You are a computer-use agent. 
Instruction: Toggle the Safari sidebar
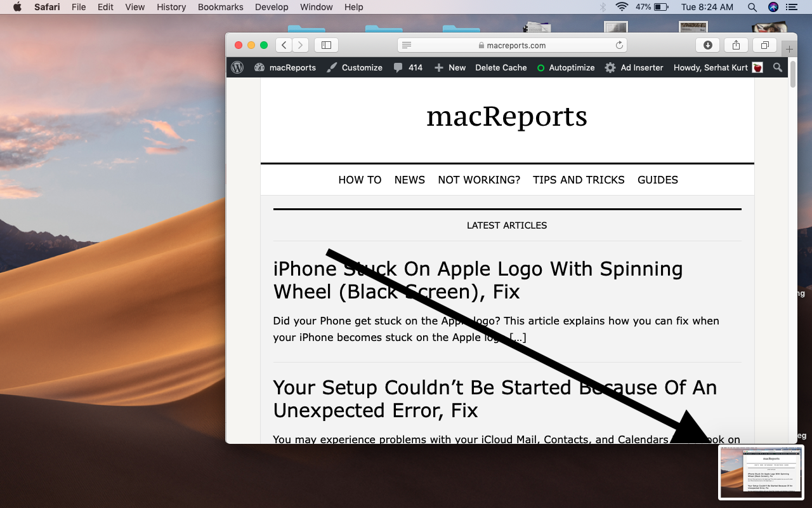(x=326, y=45)
